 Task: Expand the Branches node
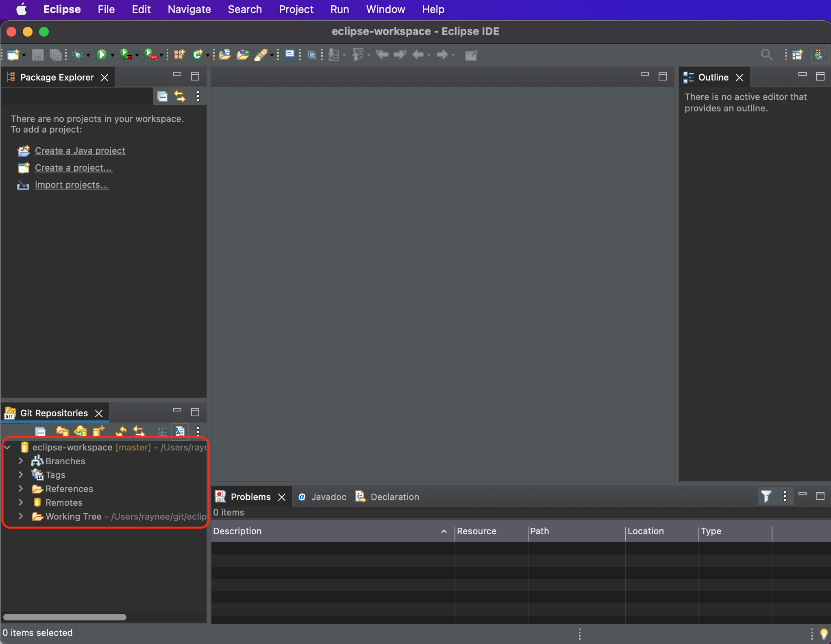[x=21, y=461]
